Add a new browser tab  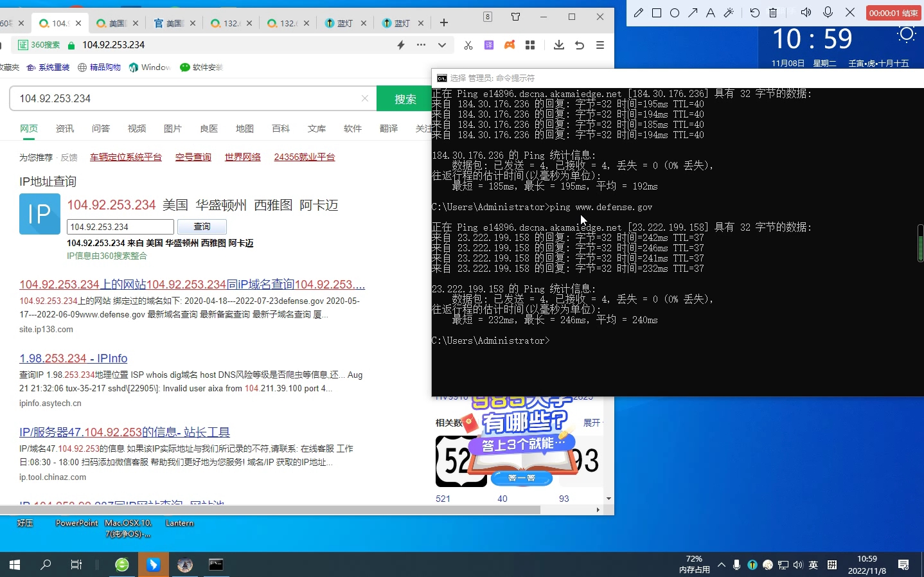pyautogui.click(x=443, y=23)
